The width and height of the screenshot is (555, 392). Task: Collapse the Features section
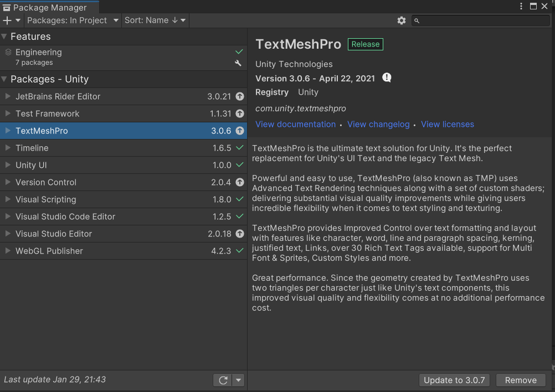tap(4, 37)
